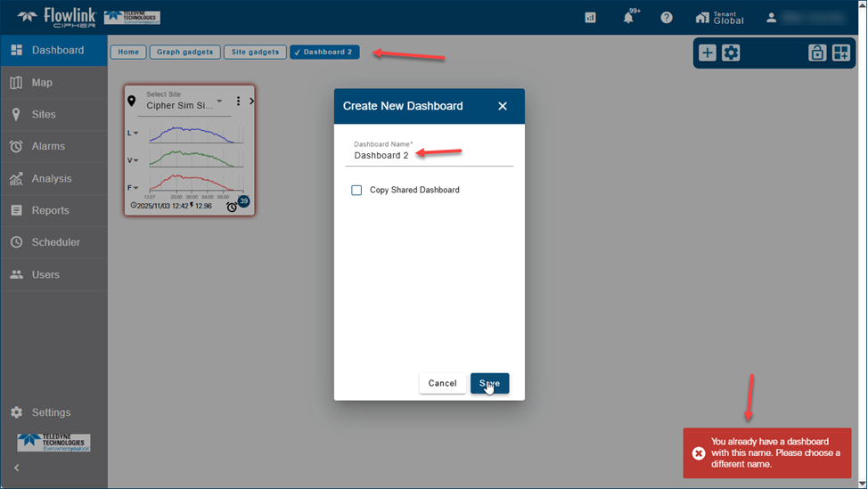Collapse the left sidebar with chevron

[16, 468]
